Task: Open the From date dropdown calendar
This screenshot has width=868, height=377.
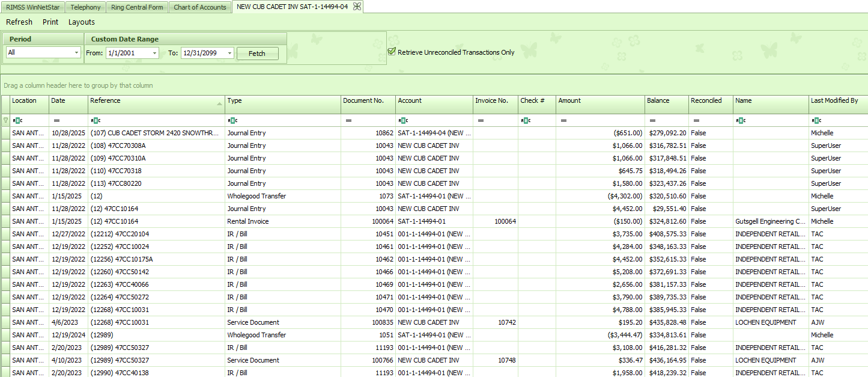Action: (x=155, y=53)
